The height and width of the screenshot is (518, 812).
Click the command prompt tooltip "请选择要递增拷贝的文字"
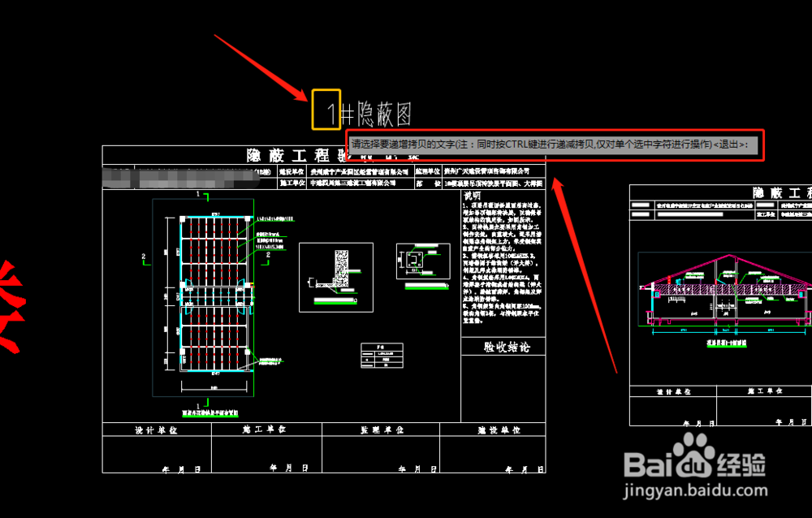pos(554,145)
